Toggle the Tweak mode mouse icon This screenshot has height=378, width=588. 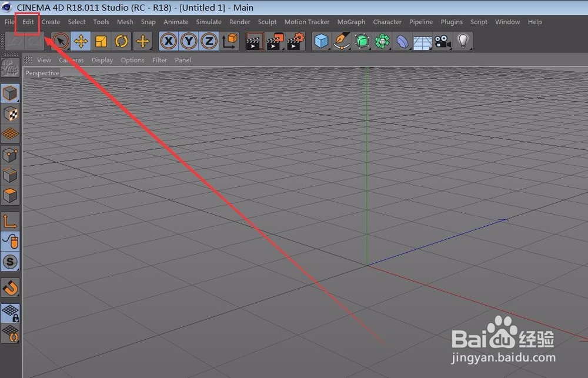click(x=10, y=242)
